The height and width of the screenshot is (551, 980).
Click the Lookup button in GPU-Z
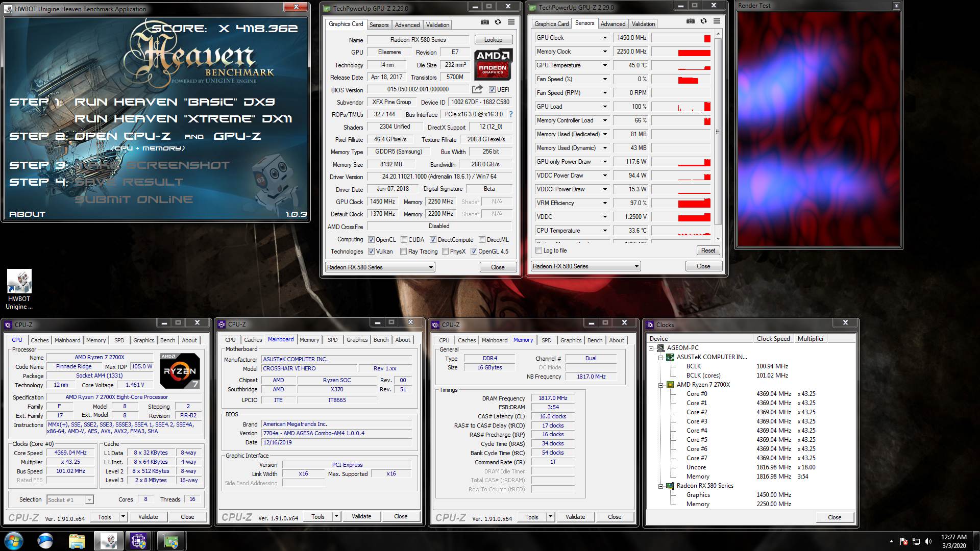(493, 40)
